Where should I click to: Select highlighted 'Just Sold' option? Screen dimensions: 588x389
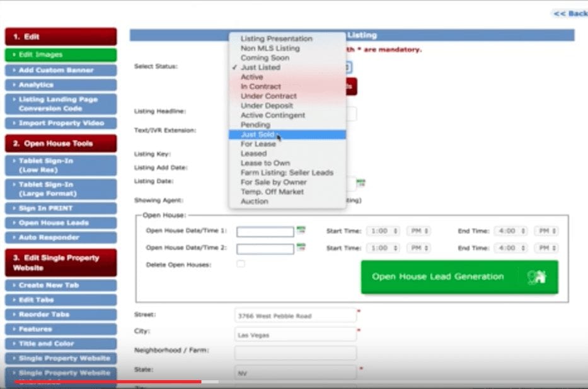click(x=287, y=135)
